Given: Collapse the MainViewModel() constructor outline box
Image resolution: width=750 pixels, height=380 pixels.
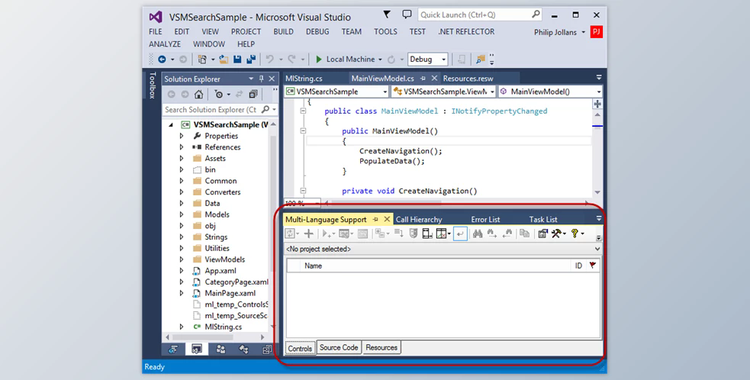Looking at the screenshot, I should [303, 131].
